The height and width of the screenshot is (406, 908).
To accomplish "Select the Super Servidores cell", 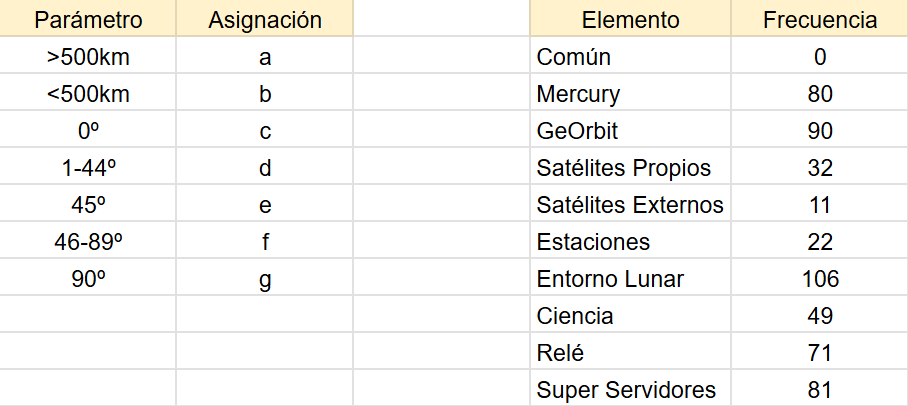I will [x=630, y=389].
